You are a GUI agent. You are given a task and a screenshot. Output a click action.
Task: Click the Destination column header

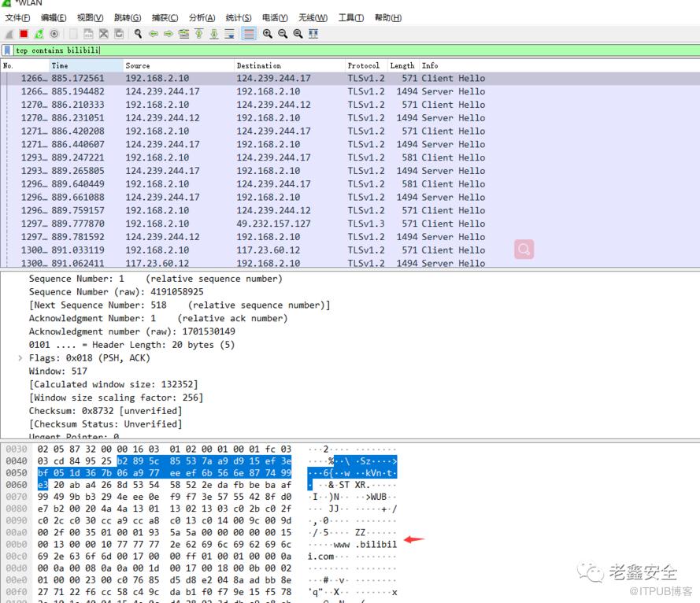coord(258,65)
